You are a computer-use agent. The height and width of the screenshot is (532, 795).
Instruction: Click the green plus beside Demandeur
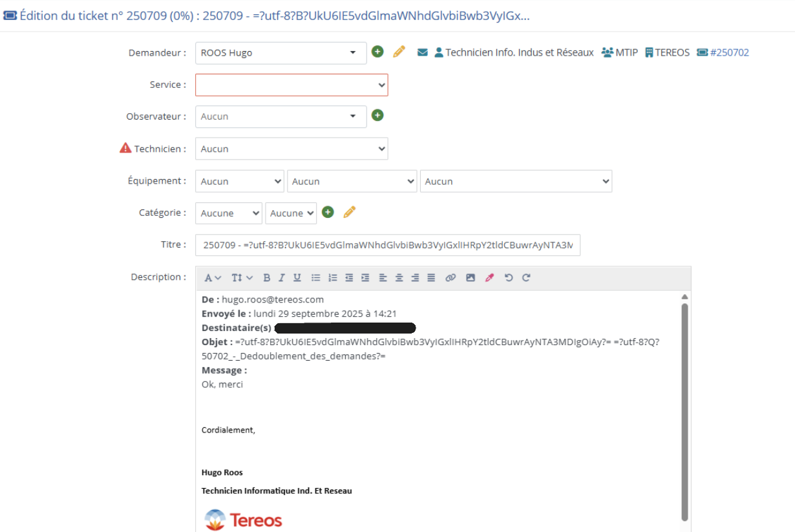click(377, 52)
